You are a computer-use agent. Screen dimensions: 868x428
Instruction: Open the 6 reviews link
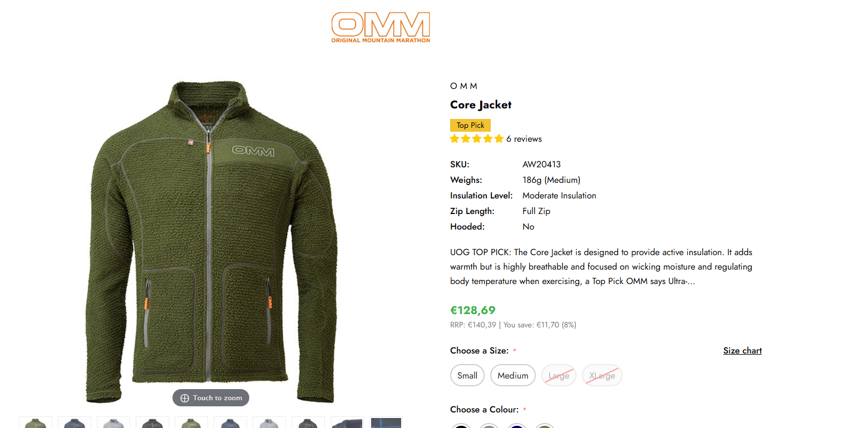[524, 139]
